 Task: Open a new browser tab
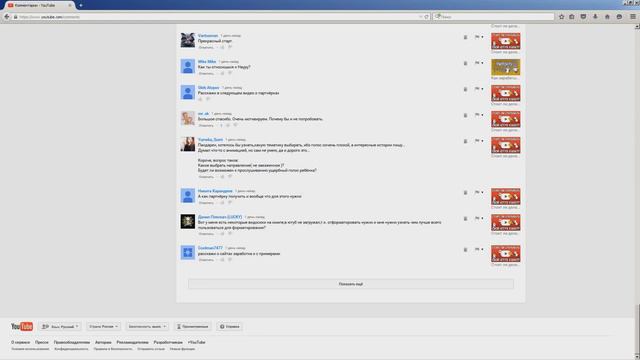[x=81, y=5]
